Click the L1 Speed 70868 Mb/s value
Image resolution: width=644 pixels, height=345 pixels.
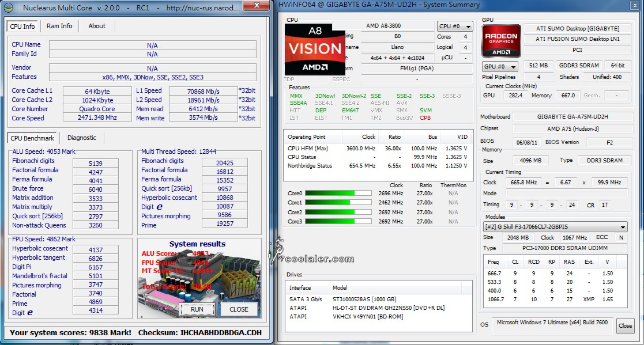pyautogui.click(x=204, y=91)
